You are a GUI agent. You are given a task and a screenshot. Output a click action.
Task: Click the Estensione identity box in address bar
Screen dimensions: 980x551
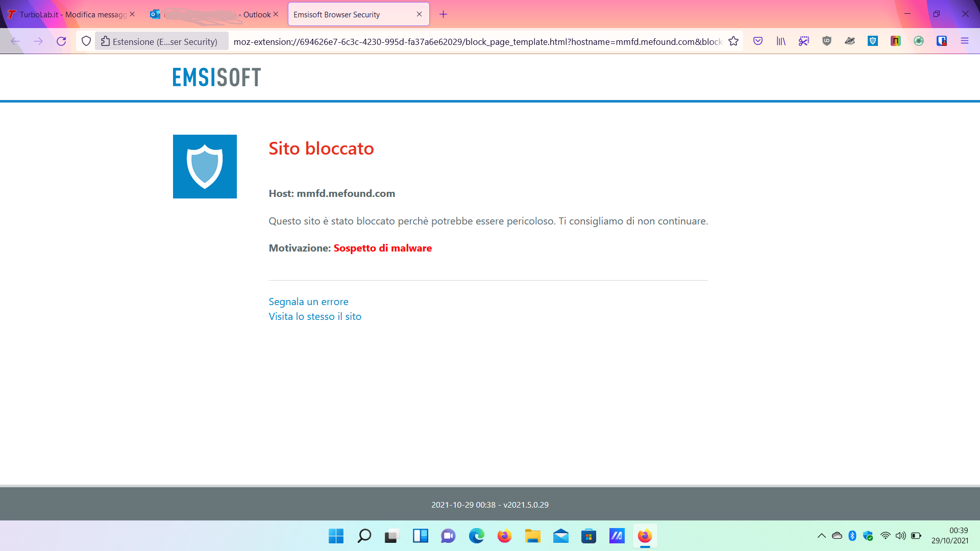click(161, 41)
